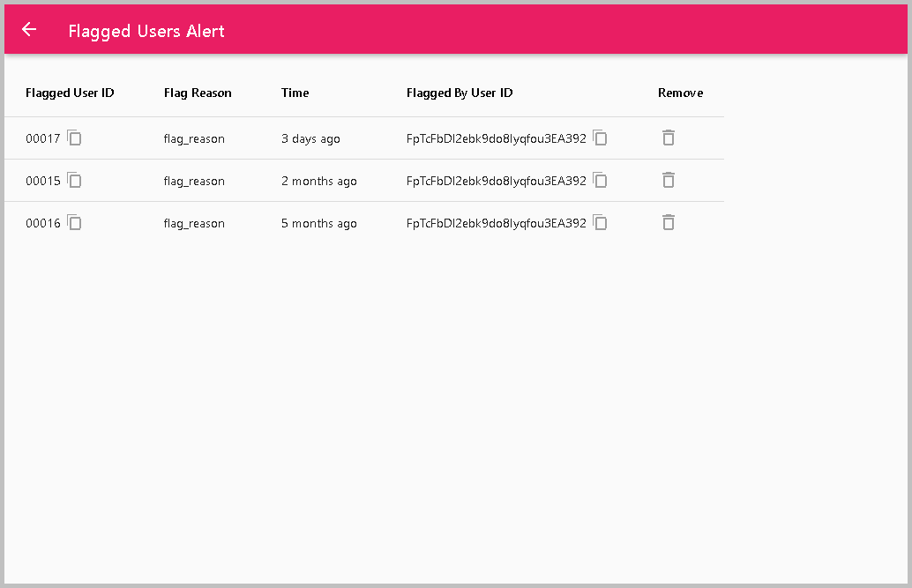Viewport: 912px width, 588px height.
Task: Trash the flag entry for user 00016
Action: click(669, 223)
